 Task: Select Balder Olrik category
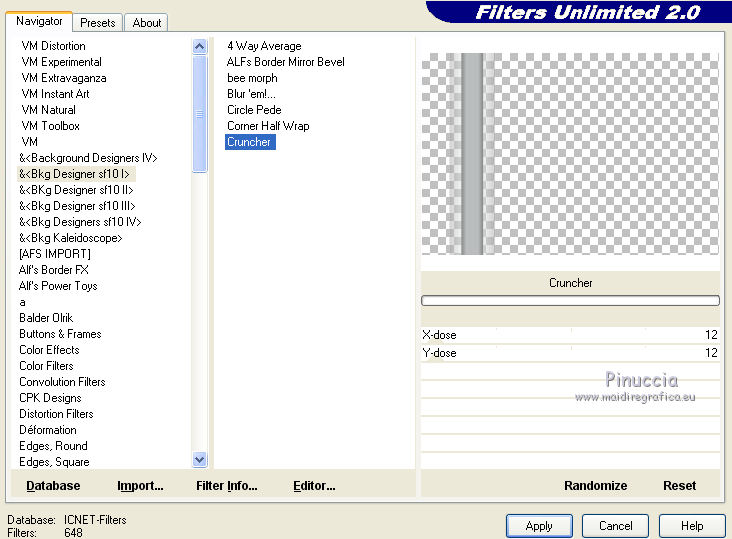pos(46,318)
